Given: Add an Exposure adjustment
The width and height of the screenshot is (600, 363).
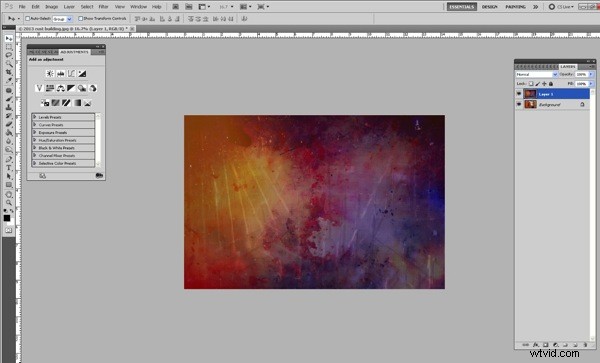Looking at the screenshot, I should pos(82,73).
